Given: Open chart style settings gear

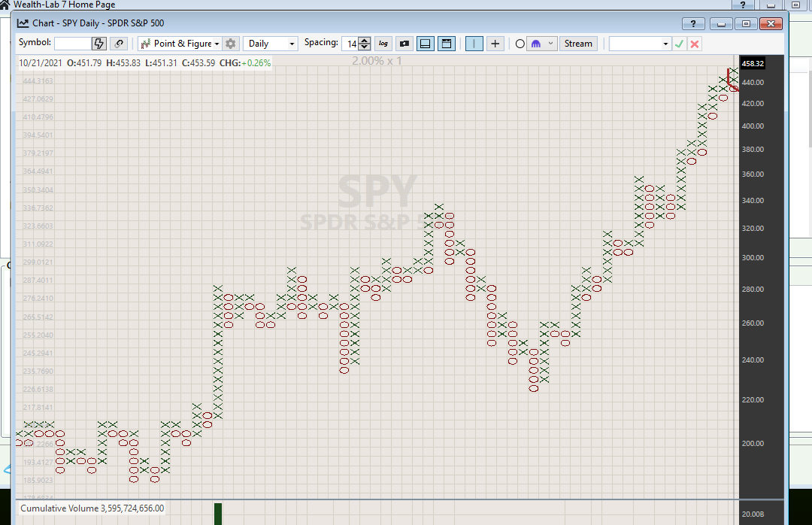Looking at the screenshot, I should 231,44.
